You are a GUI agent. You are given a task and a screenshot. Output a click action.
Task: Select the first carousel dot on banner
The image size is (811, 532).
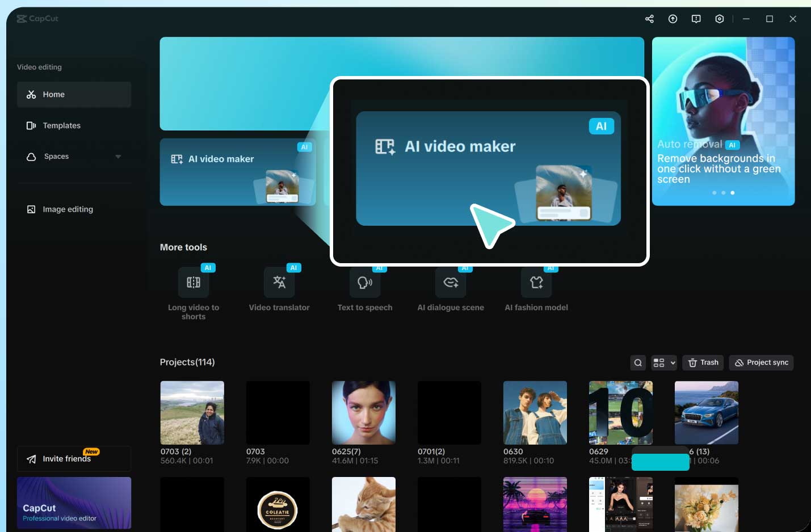tap(714, 193)
